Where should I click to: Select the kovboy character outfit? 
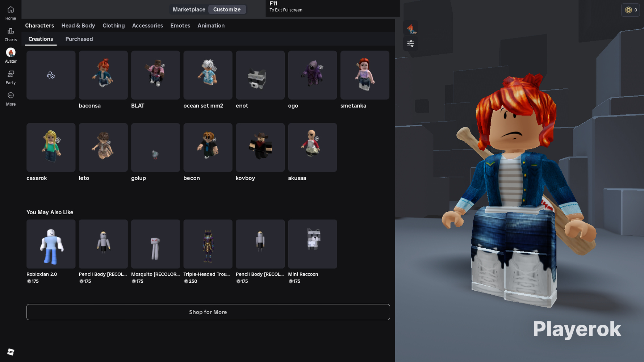[x=260, y=147]
